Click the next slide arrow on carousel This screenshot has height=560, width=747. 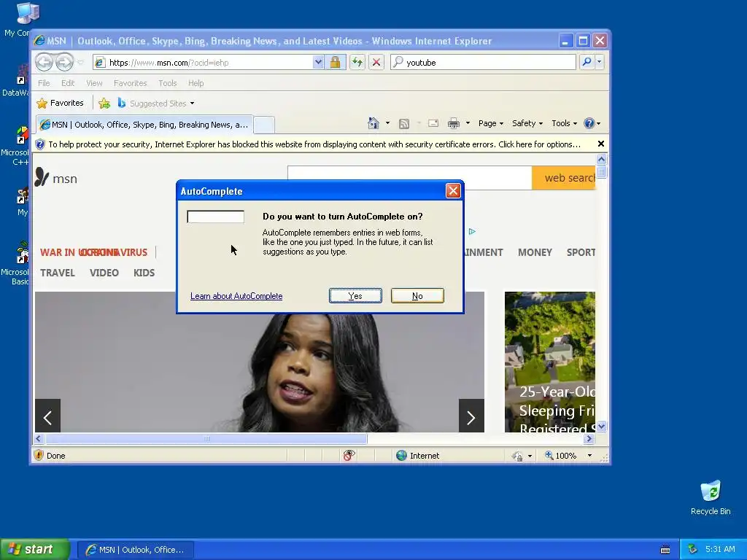[x=471, y=416]
